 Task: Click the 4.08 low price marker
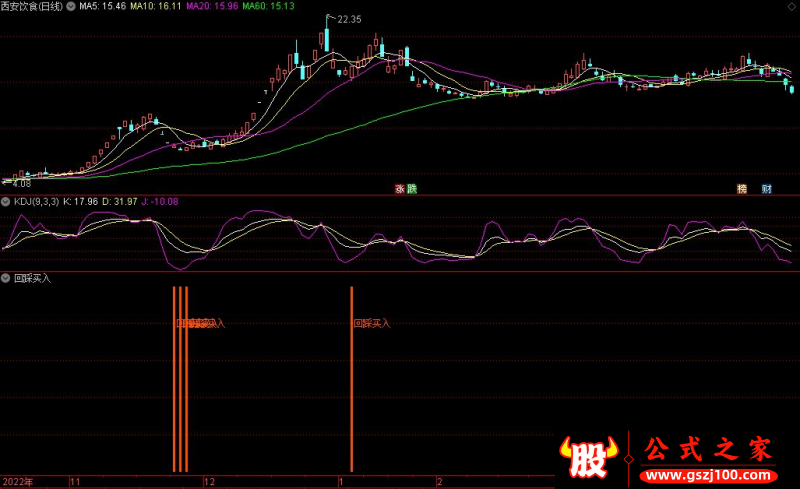20,183
